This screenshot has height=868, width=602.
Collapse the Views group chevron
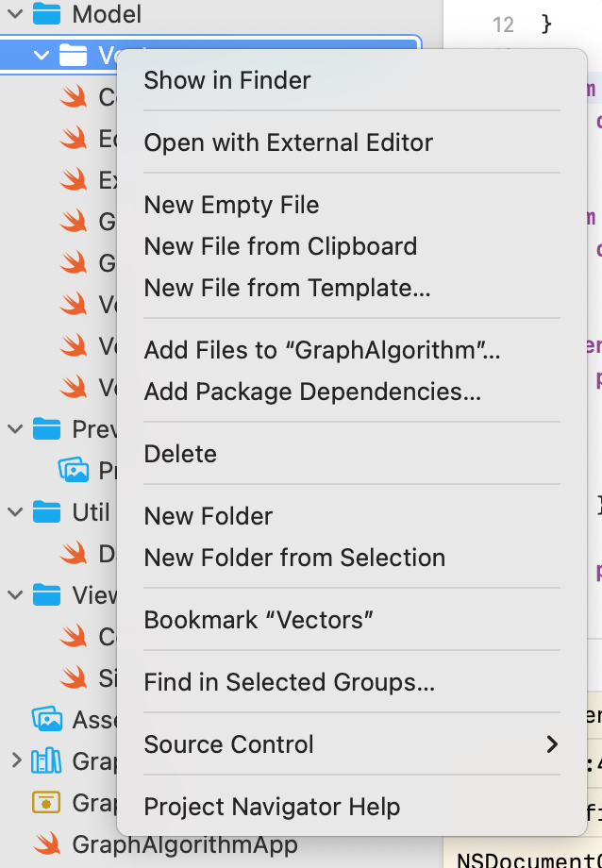(15, 595)
